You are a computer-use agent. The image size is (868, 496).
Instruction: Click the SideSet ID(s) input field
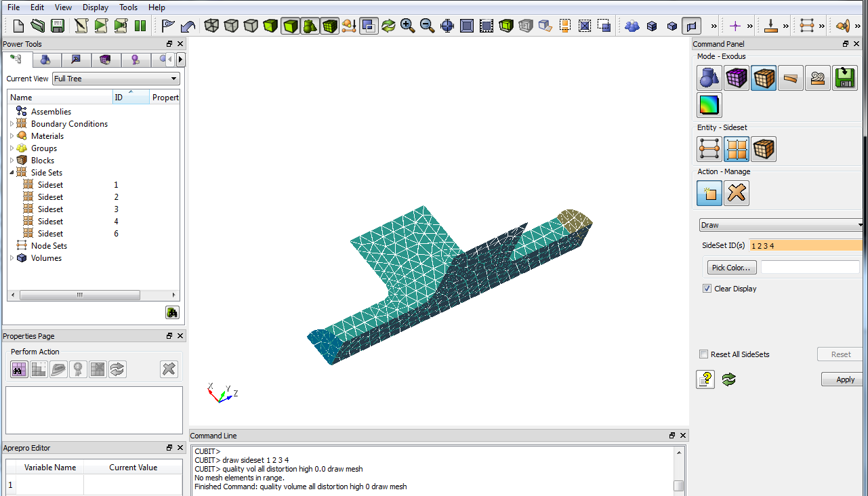(x=806, y=245)
